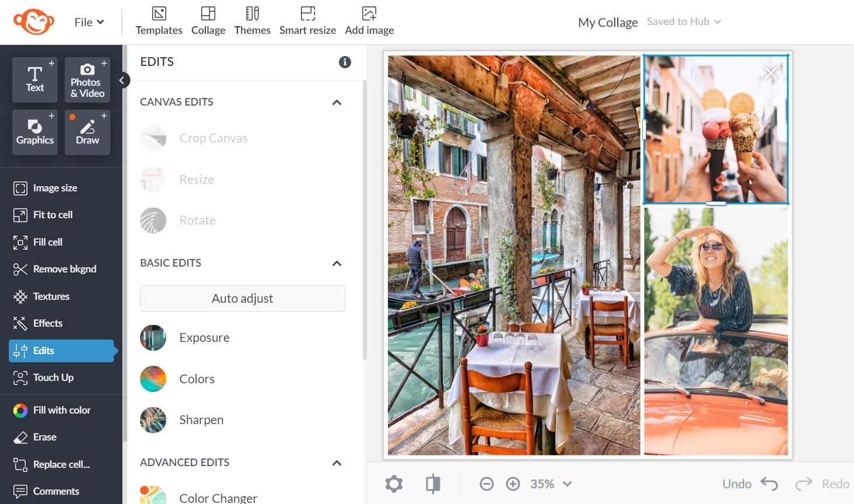This screenshot has width=854, height=504.
Task: Click the Edits info icon
Action: click(345, 62)
